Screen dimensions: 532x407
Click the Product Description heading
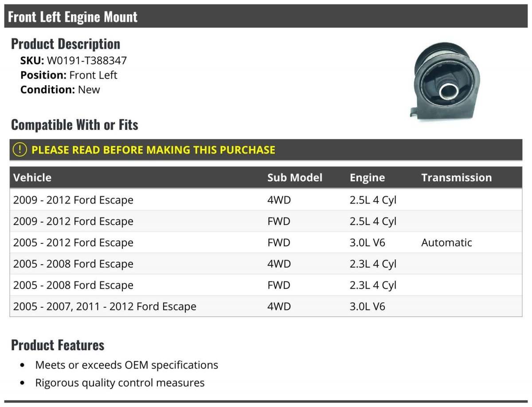(x=66, y=44)
